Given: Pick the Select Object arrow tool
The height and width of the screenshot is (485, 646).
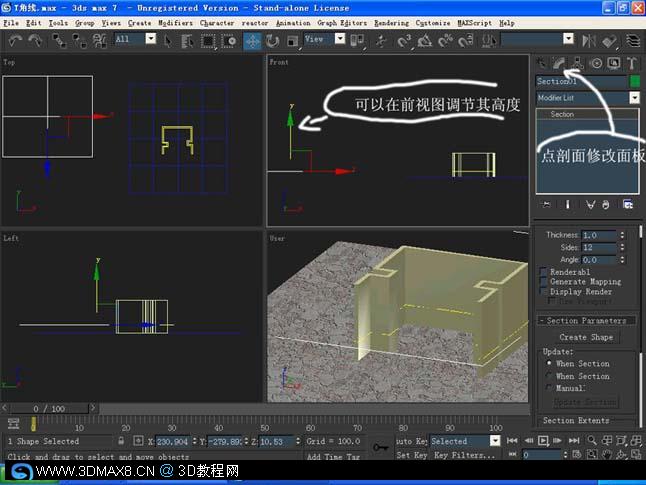Looking at the screenshot, I should [168, 40].
